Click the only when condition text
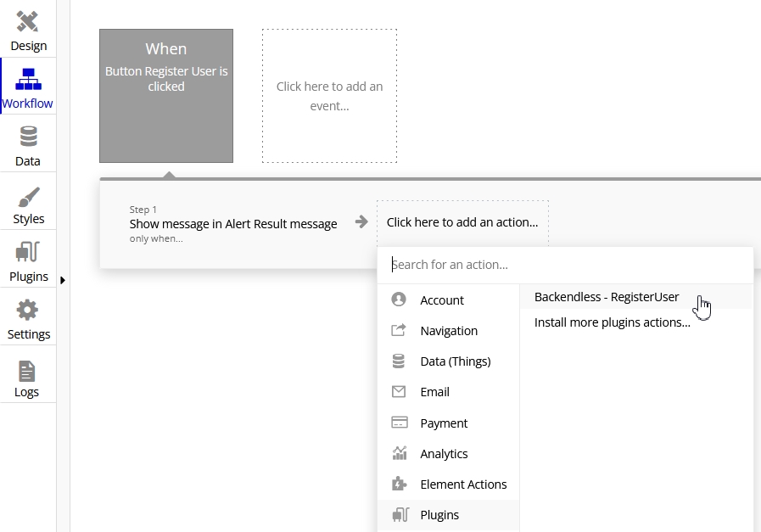This screenshot has height=532, width=761. click(x=156, y=238)
